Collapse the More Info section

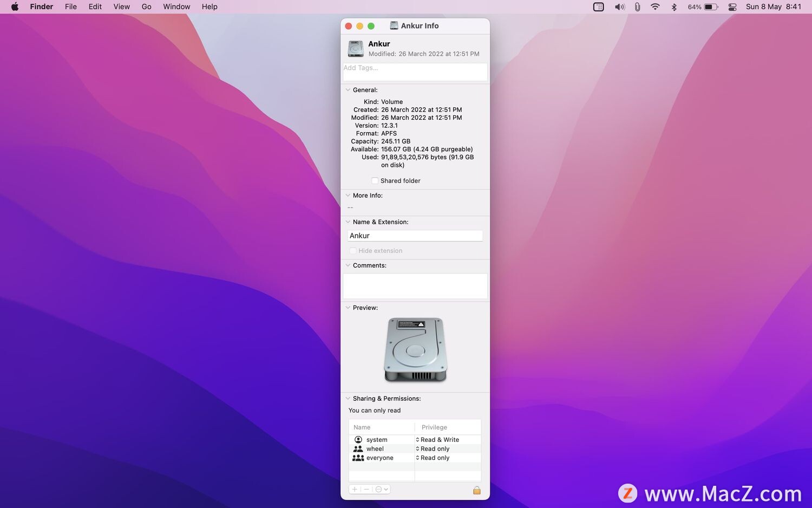point(348,196)
